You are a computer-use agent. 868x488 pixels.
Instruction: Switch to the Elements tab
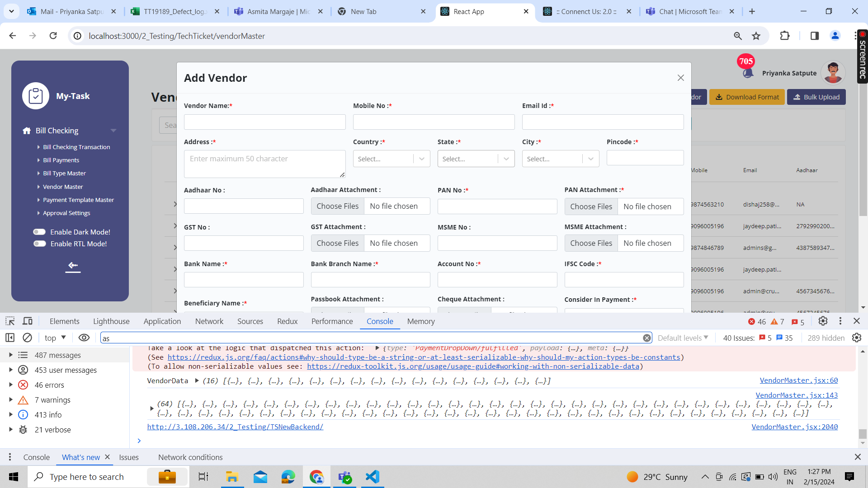coord(65,321)
